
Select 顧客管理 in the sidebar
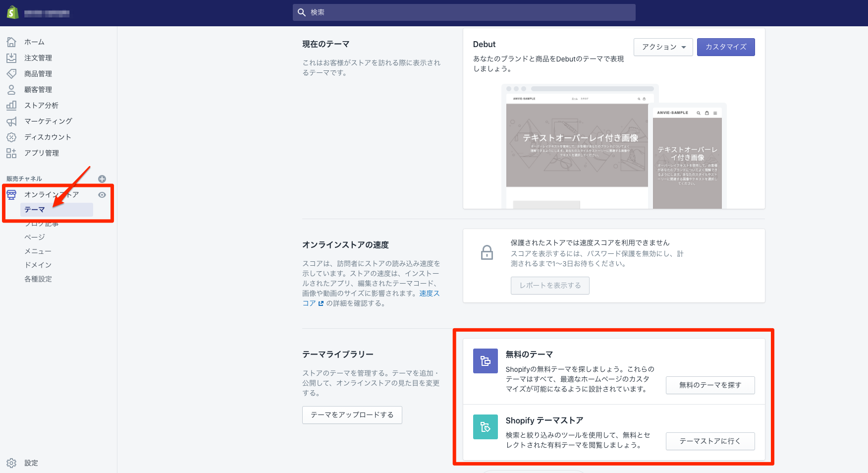[38, 89]
